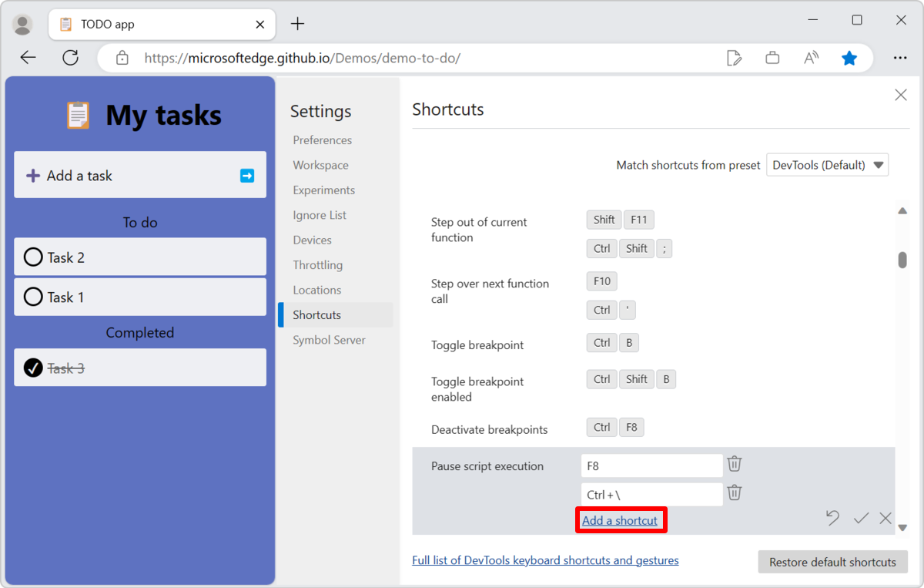Switch to the Throttling settings section
The width and height of the screenshot is (924, 588).
pyautogui.click(x=317, y=264)
